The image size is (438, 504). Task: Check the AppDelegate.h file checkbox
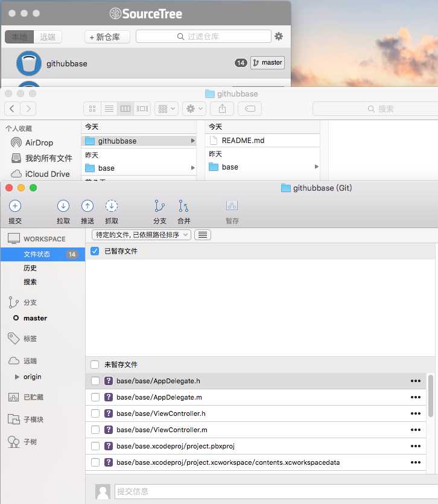(95, 381)
